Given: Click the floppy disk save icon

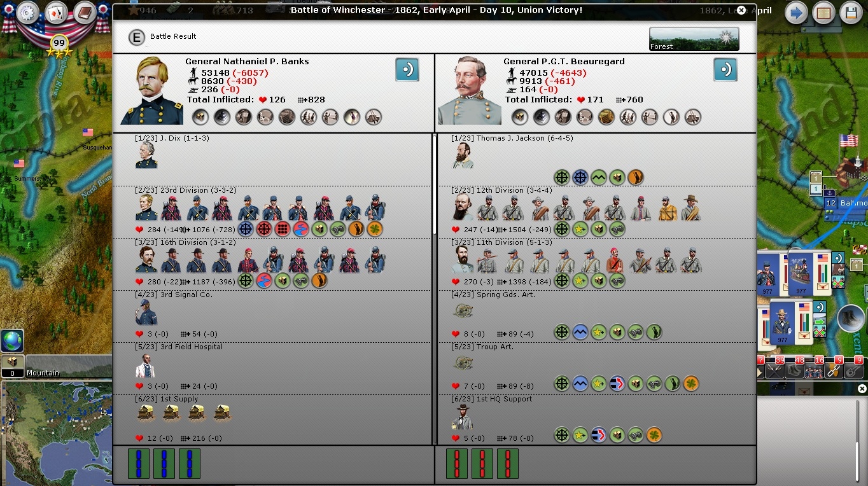Looking at the screenshot, I should tap(851, 13).
